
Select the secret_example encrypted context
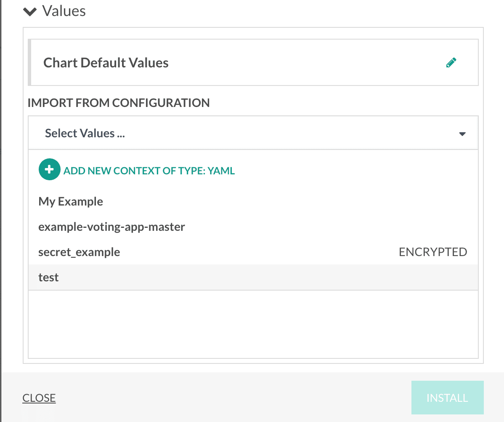(x=253, y=252)
